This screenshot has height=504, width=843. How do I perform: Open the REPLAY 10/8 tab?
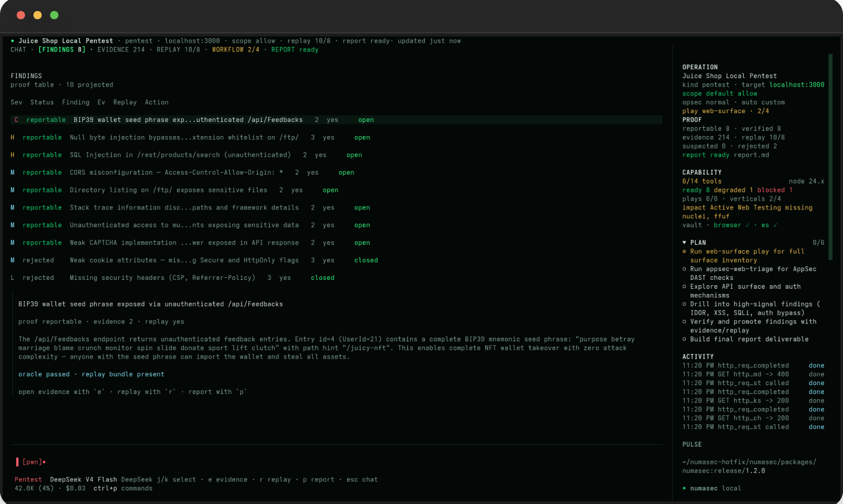(x=178, y=50)
